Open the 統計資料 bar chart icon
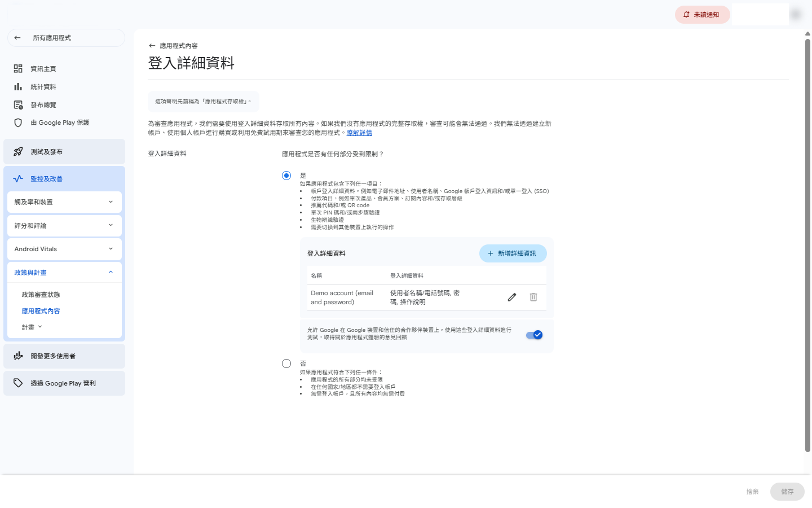This screenshot has width=812, height=508. pyautogui.click(x=18, y=87)
